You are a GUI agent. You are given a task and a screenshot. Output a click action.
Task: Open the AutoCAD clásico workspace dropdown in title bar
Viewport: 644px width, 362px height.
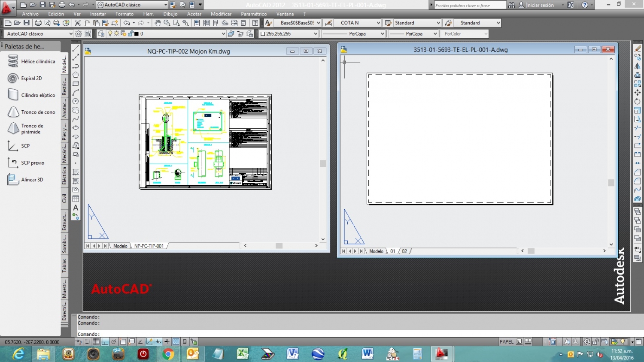tap(132, 5)
